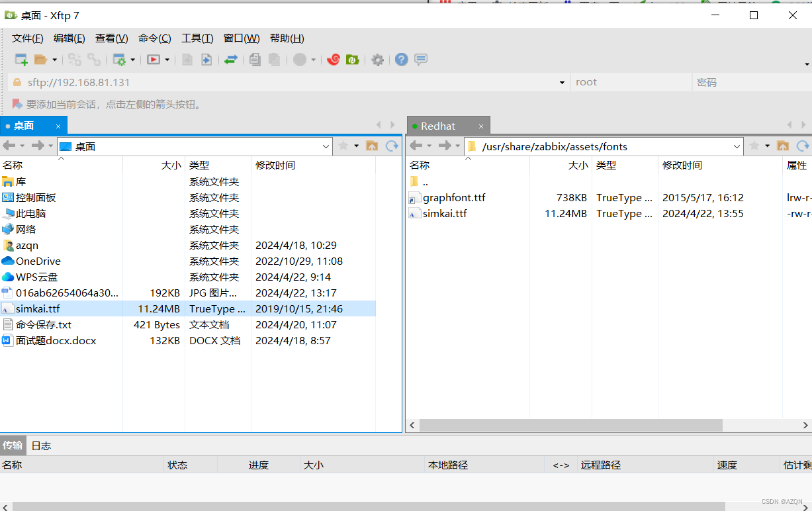Image resolution: width=812 pixels, height=511 pixels.
Task: Click the favorites star in the left address bar
Action: [x=343, y=146]
